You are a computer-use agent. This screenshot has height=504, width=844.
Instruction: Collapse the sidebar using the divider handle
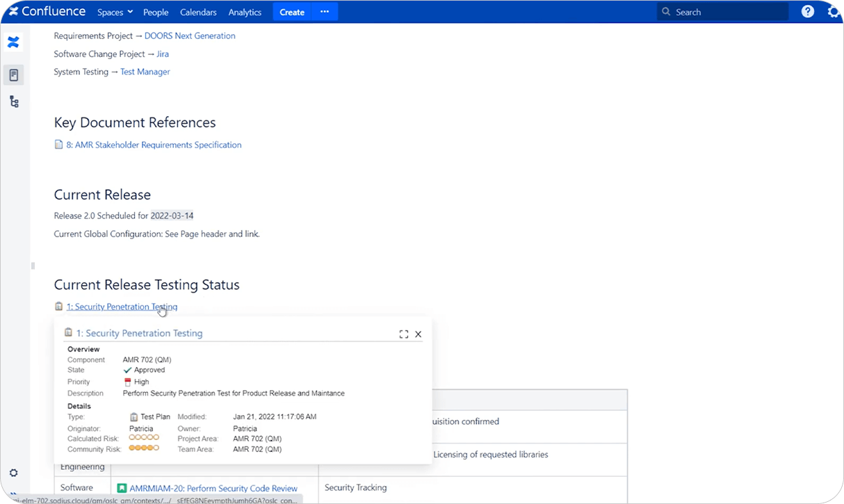[32, 266]
